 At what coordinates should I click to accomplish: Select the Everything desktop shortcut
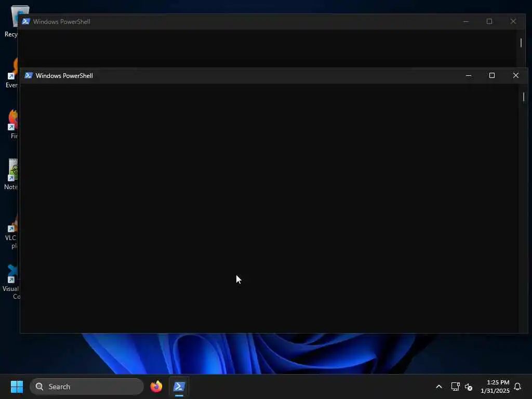[12, 73]
